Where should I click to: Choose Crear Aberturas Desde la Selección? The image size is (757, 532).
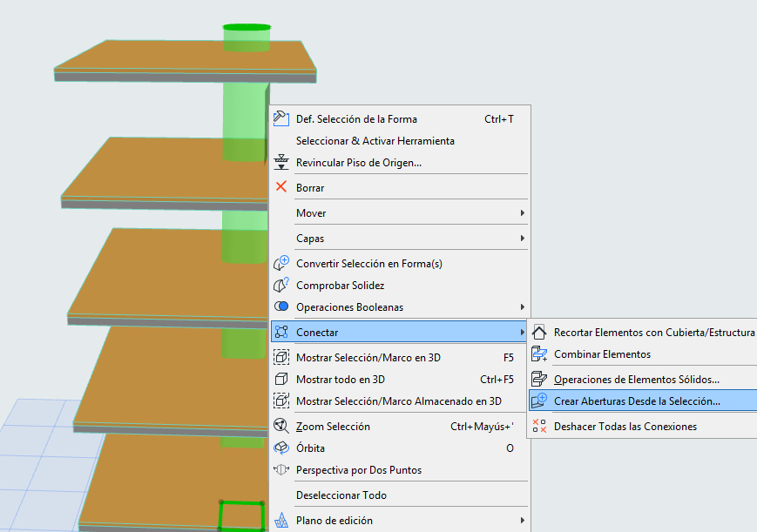click(x=643, y=401)
